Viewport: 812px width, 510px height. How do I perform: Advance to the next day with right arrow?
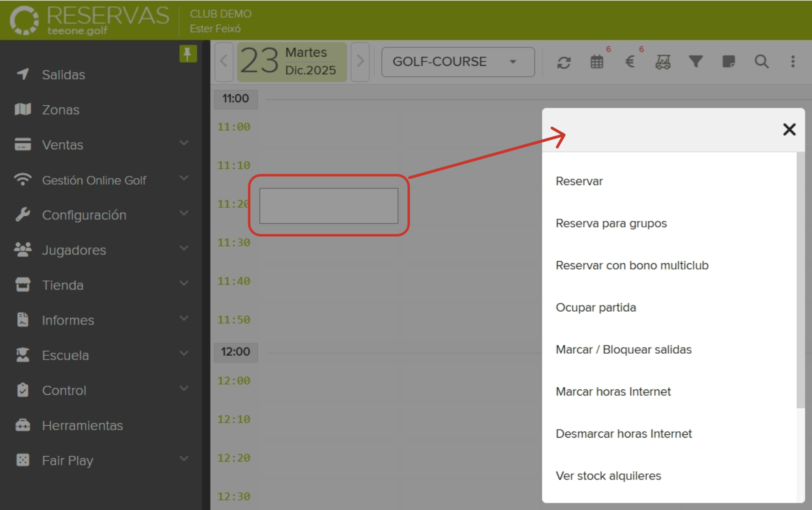coord(360,62)
